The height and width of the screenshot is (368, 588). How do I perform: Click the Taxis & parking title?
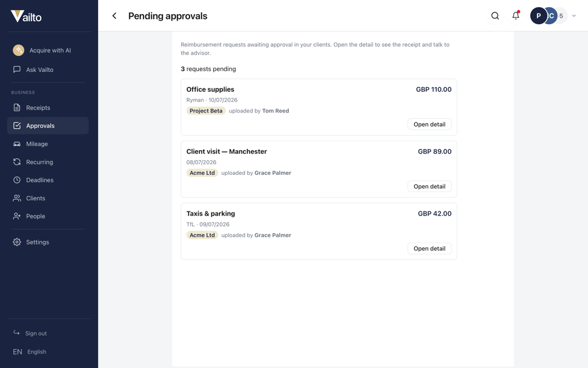point(211,214)
